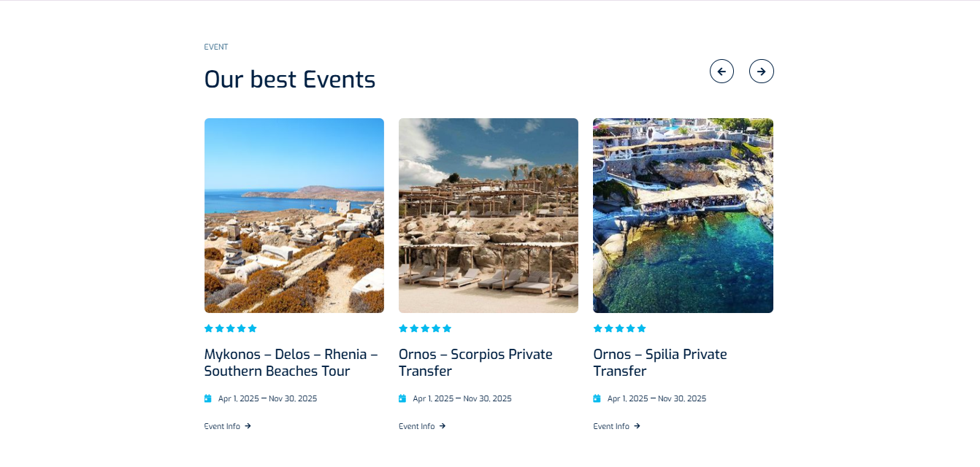Click the Our best Events heading

(x=290, y=79)
